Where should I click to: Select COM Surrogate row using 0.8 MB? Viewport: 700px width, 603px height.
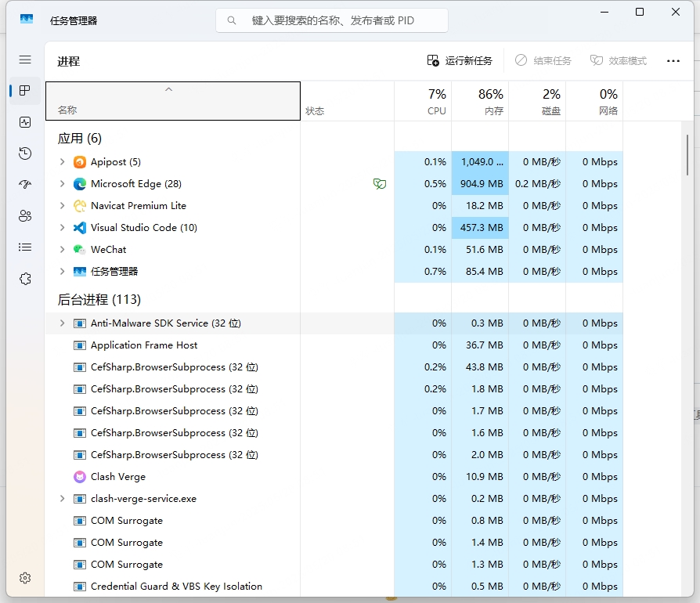pyautogui.click(x=334, y=521)
